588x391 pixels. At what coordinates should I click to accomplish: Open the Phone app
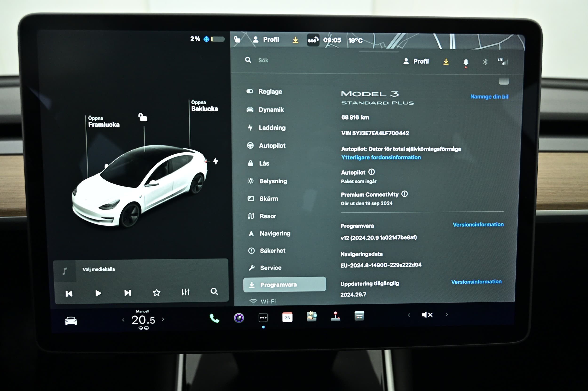click(x=214, y=318)
